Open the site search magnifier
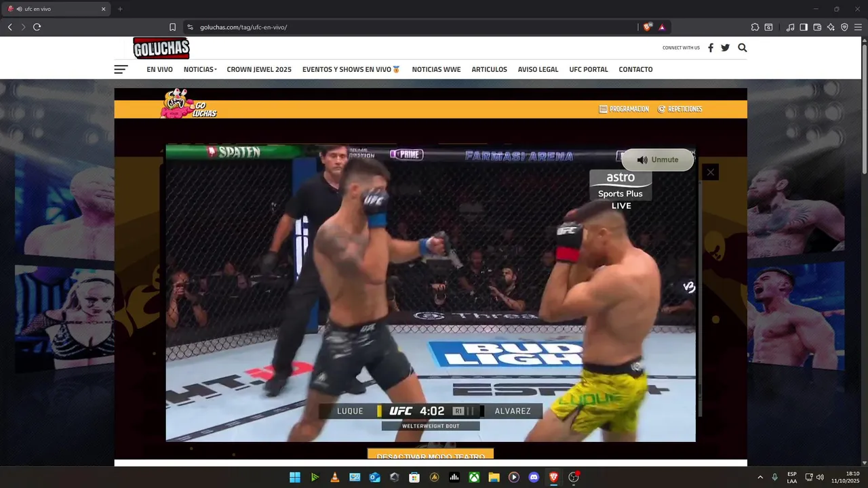The image size is (868, 488). [742, 47]
